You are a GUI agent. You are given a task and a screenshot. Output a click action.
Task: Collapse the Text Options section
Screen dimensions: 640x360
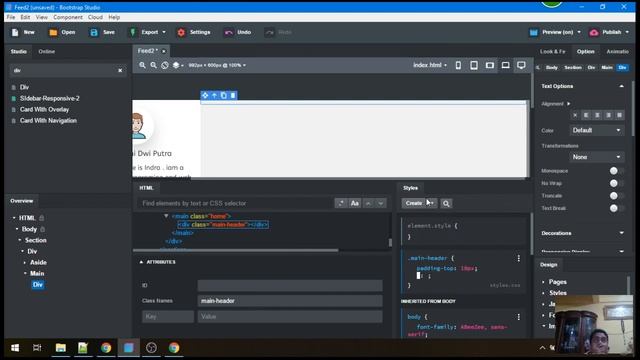[621, 87]
